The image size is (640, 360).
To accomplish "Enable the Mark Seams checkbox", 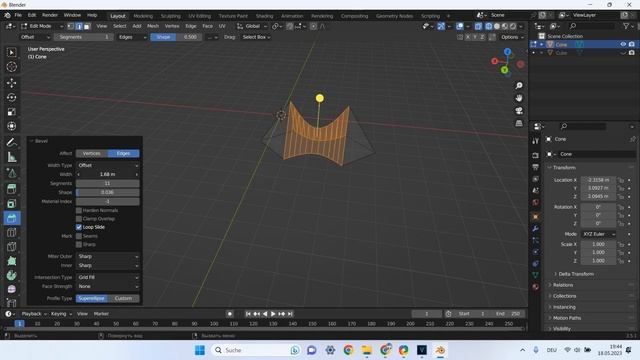I will point(79,236).
